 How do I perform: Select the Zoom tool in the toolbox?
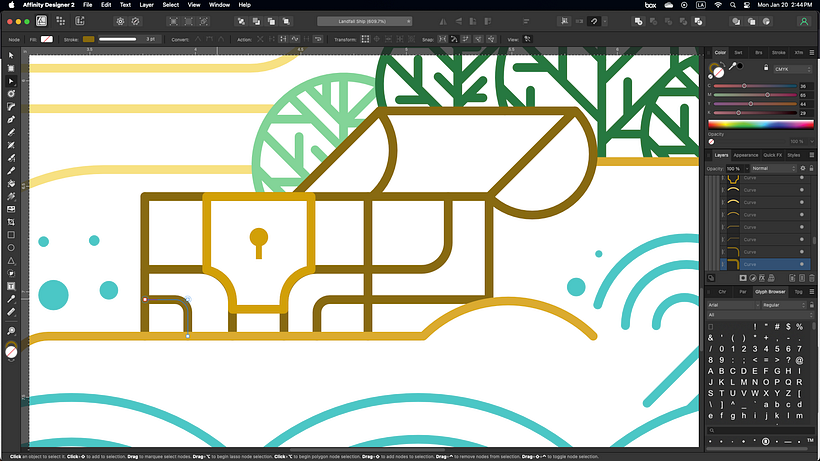pos(11,331)
